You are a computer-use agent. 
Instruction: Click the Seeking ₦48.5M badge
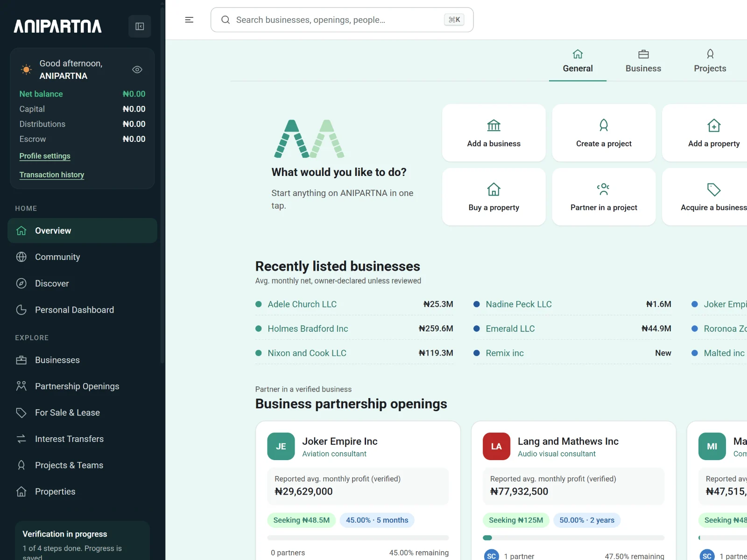302,520
